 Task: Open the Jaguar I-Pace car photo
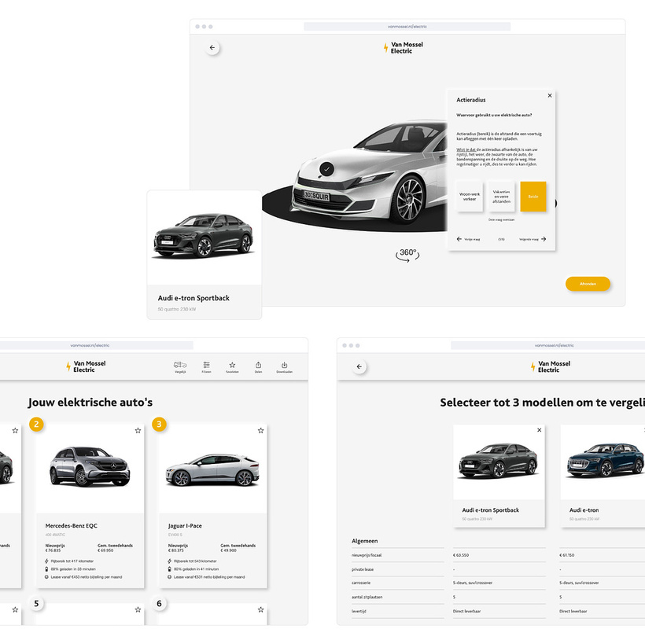click(212, 469)
